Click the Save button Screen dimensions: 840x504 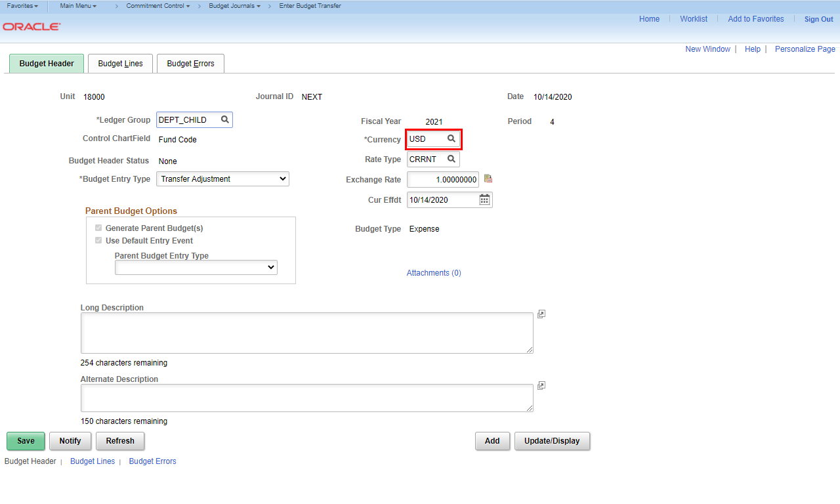click(26, 441)
